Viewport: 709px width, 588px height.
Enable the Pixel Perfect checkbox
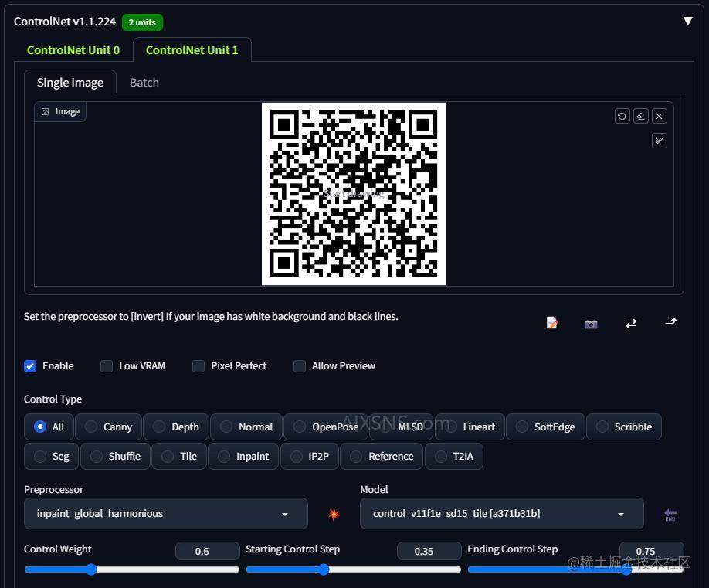(198, 366)
